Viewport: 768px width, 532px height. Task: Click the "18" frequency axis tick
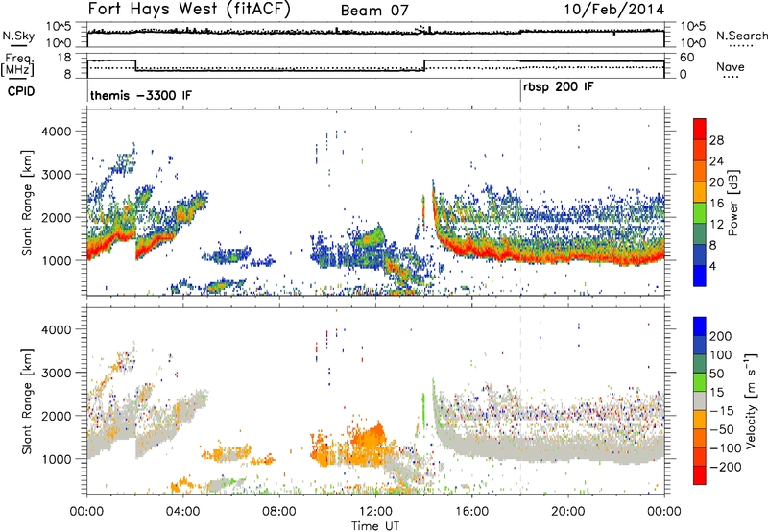[x=64, y=58]
